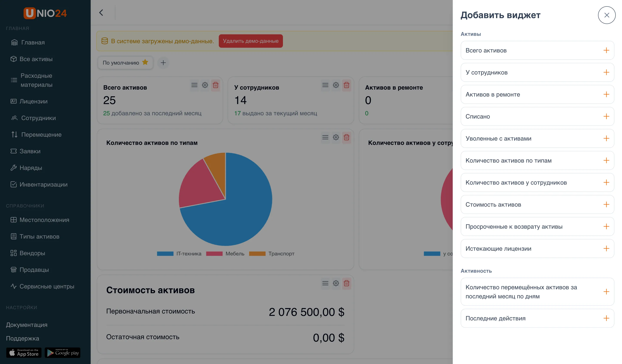The image size is (622, 364).
Task: Select the По умолчанию dashboard tab
Action: coord(125,63)
